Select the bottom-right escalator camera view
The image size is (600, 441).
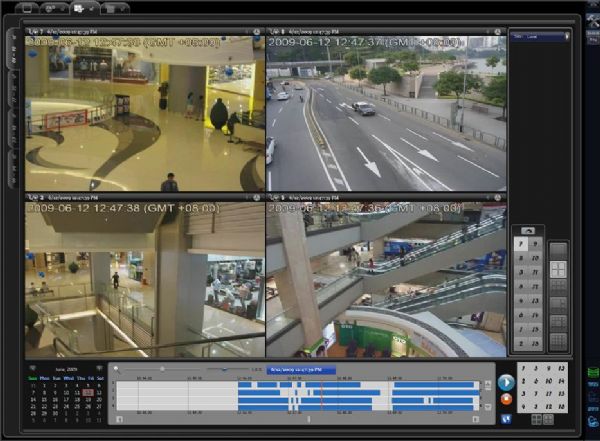point(386,282)
